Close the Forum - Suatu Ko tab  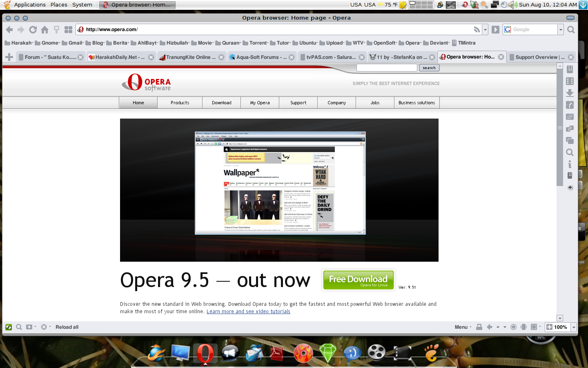pyautogui.click(x=80, y=57)
